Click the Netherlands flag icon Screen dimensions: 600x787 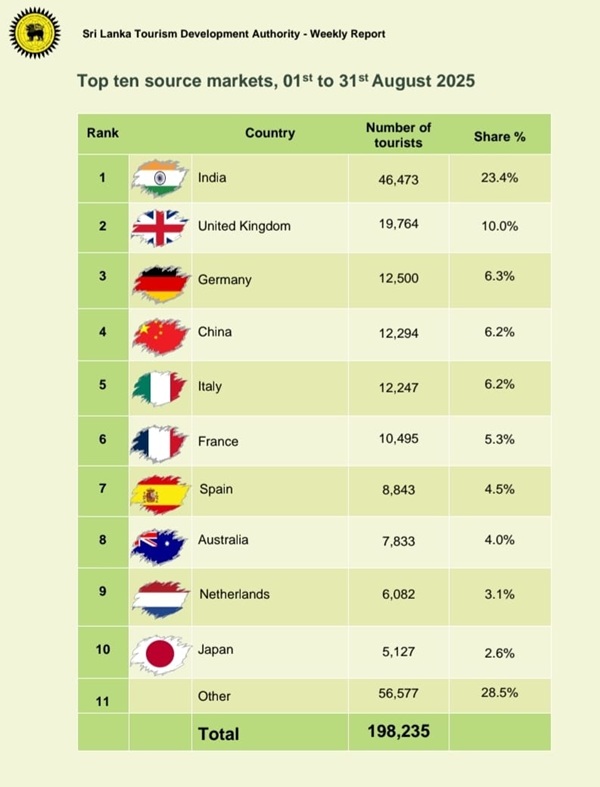(x=160, y=595)
